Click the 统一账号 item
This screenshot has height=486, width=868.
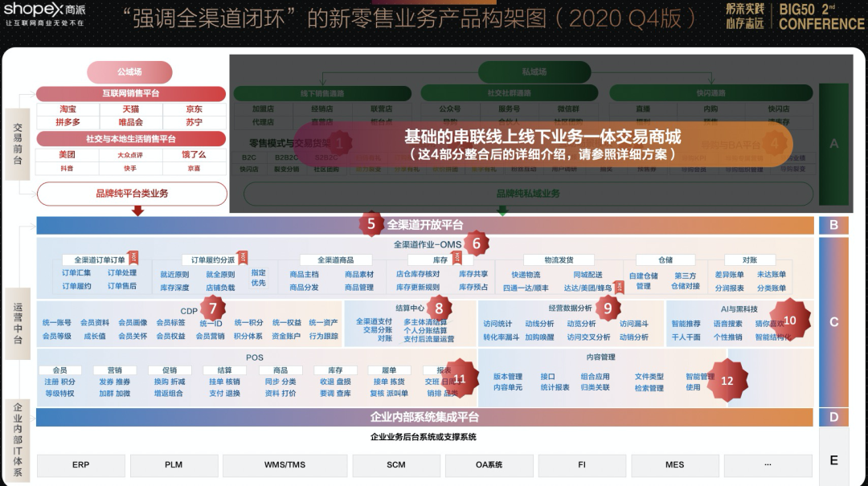tap(56, 323)
